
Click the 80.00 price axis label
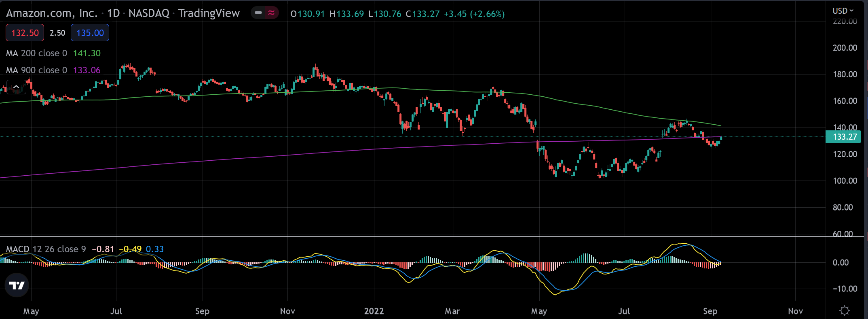[x=843, y=208]
